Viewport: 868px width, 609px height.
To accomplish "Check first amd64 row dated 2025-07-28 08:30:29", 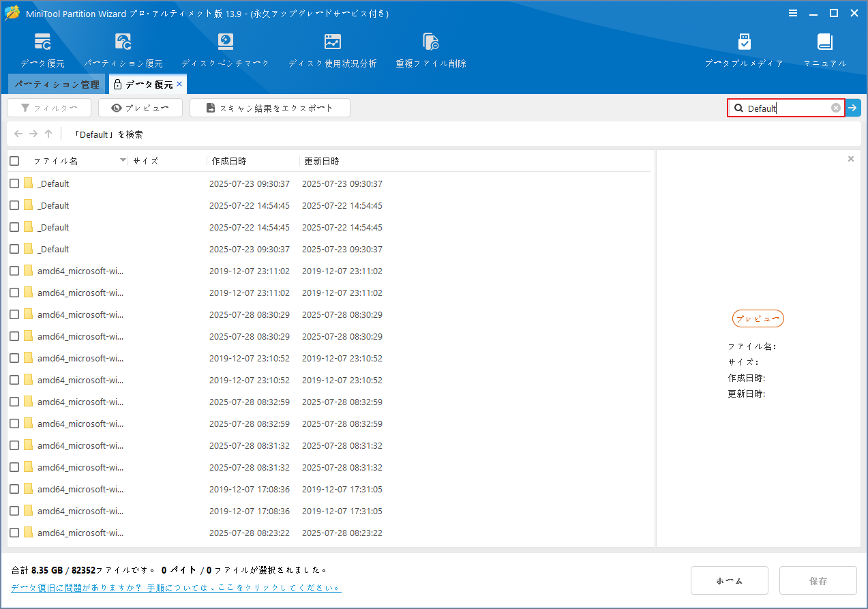I will point(14,314).
